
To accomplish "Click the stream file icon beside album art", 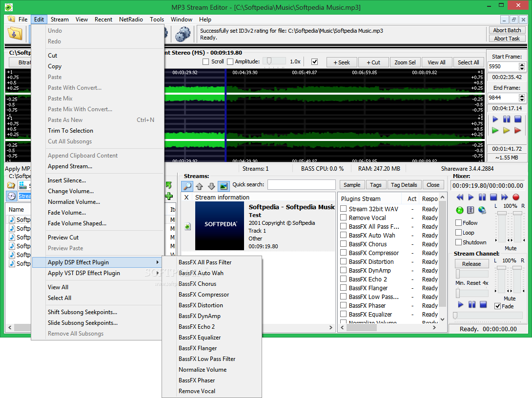I will point(187,226).
